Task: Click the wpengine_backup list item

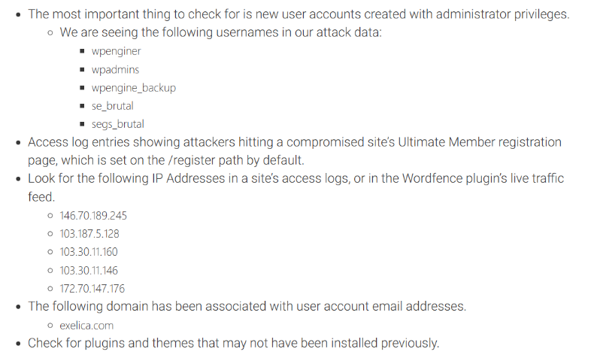Action: point(133,88)
